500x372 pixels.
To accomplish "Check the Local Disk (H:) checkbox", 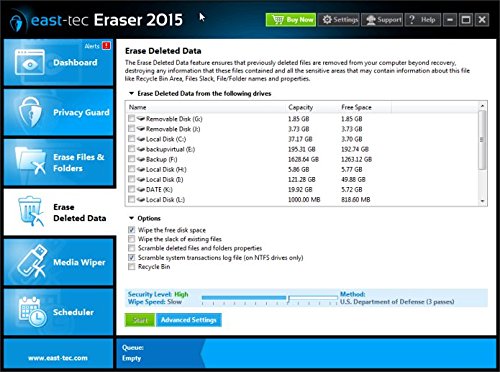I will coord(131,169).
